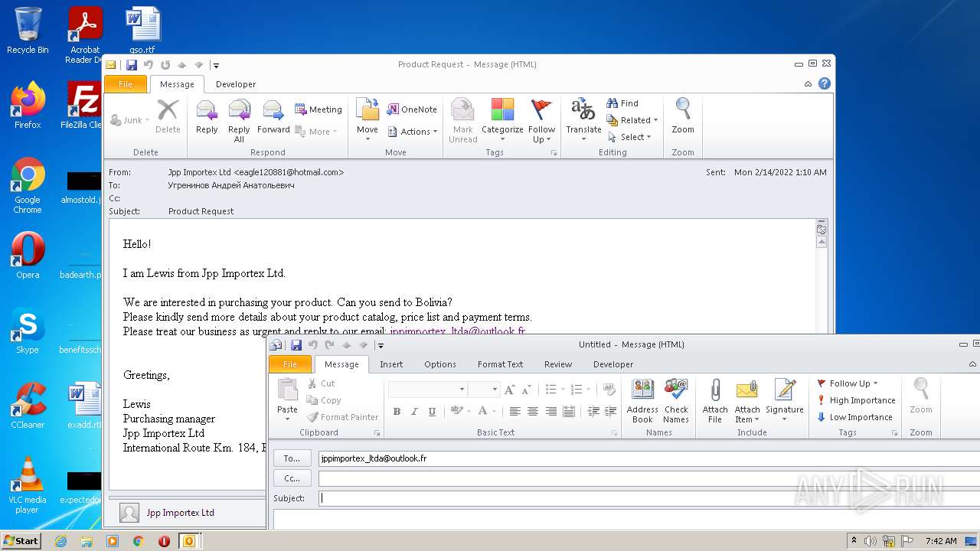
Task: Click in the Subject field
Action: point(649,498)
